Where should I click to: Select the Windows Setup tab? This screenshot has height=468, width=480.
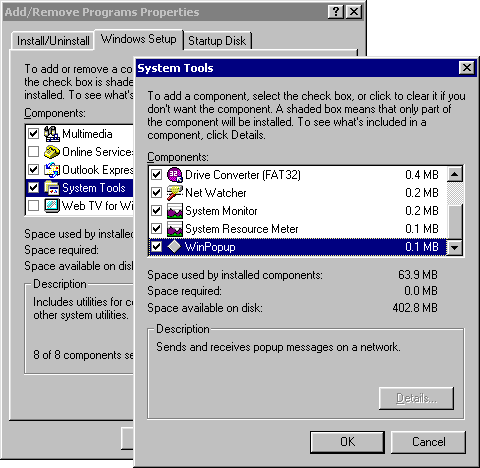point(139,39)
